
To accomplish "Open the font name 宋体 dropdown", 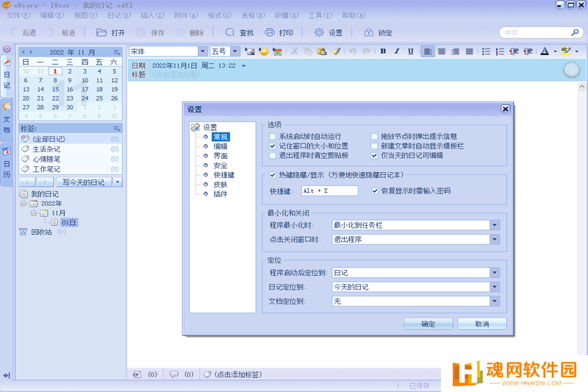I will coord(203,51).
